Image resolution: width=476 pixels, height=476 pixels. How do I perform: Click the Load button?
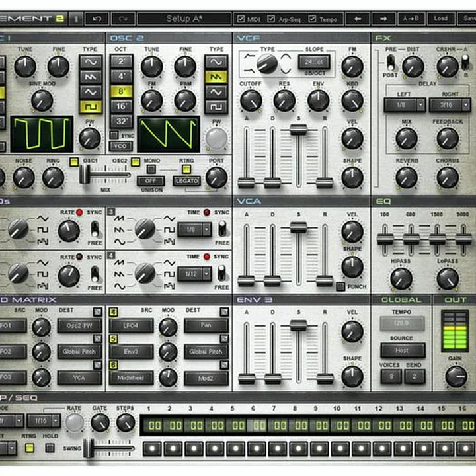click(x=440, y=19)
